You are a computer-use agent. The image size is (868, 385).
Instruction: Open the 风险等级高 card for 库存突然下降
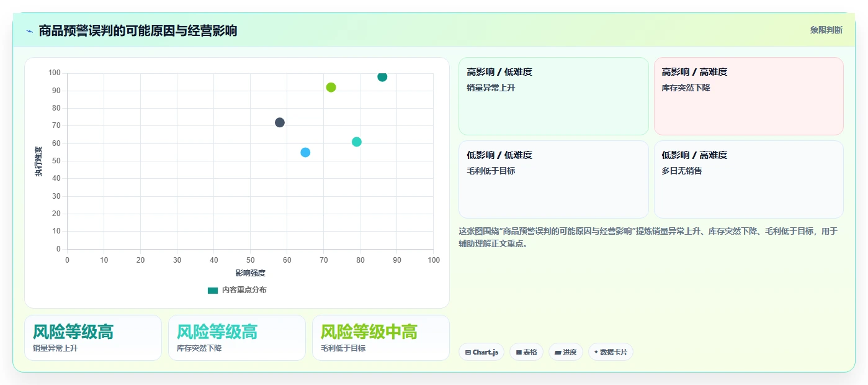pyautogui.click(x=237, y=338)
